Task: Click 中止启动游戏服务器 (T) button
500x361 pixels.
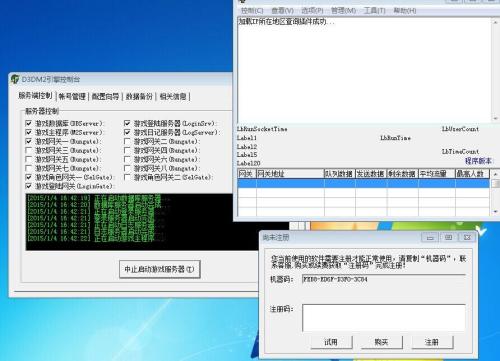Action: (x=160, y=269)
